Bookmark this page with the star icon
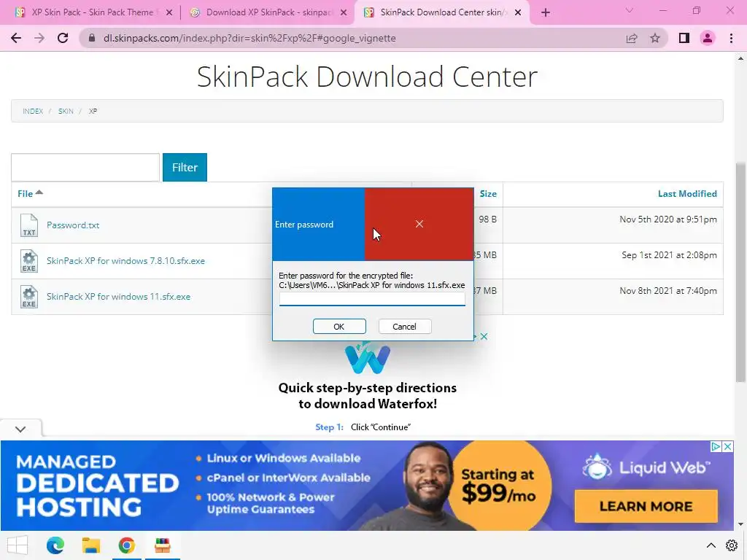The height and width of the screenshot is (560, 747). coord(655,38)
